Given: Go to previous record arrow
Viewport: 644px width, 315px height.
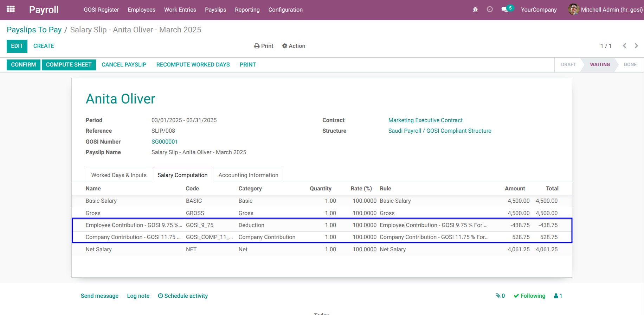Looking at the screenshot, I should [x=624, y=46].
